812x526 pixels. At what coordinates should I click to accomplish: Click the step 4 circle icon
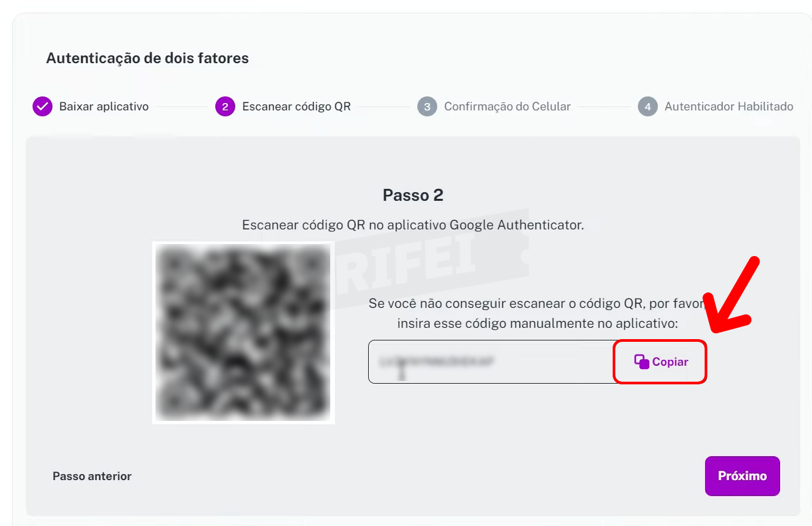point(648,106)
